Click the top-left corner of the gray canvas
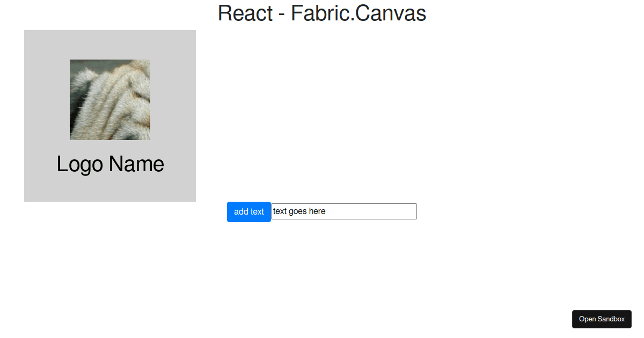 coord(26,32)
